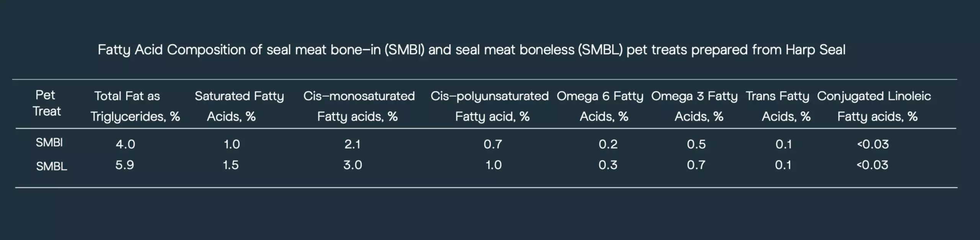This screenshot has height=240, width=980.
Task: Click SMBI cis-monosaturated value 2.1
Action: (x=352, y=145)
